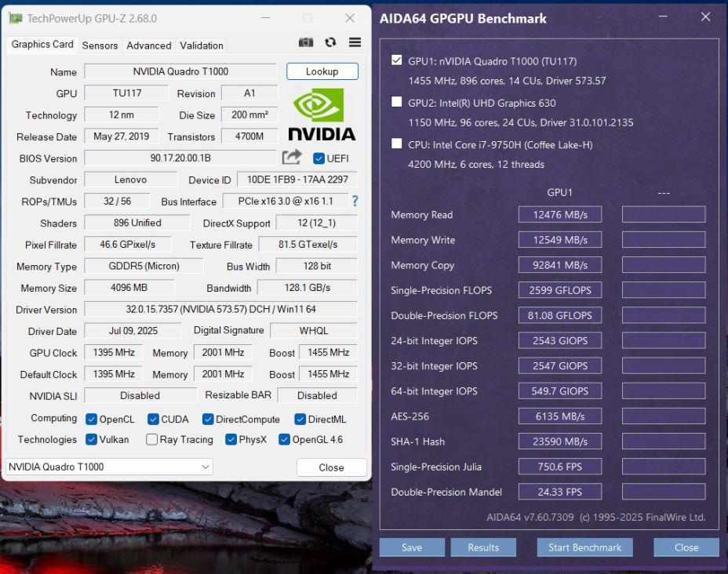Viewport: 728px width, 574px height.
Task: Click the 64-bit Integer 549.7 GIOPS value
Action: point(560,391)
